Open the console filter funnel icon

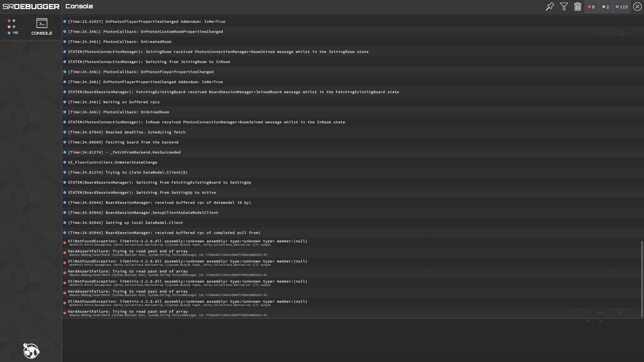[x=564, y=7]
